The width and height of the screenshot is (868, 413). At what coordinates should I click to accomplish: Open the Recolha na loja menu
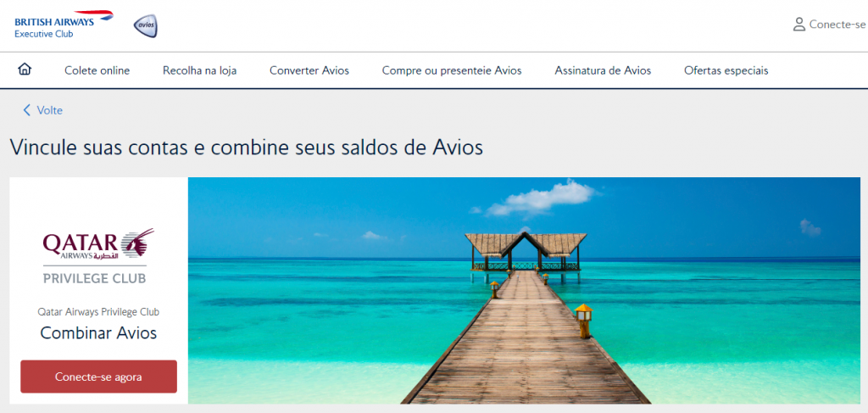pos(199,70)
